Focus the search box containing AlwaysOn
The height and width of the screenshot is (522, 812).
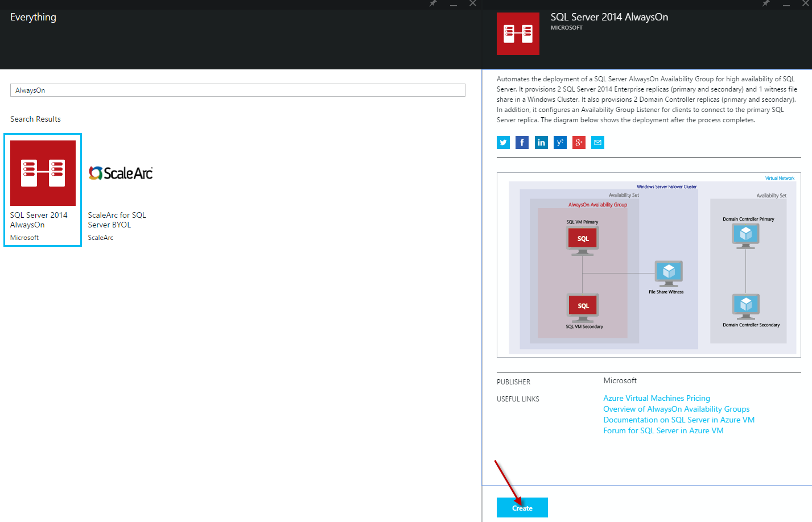[x=237, y=90]
